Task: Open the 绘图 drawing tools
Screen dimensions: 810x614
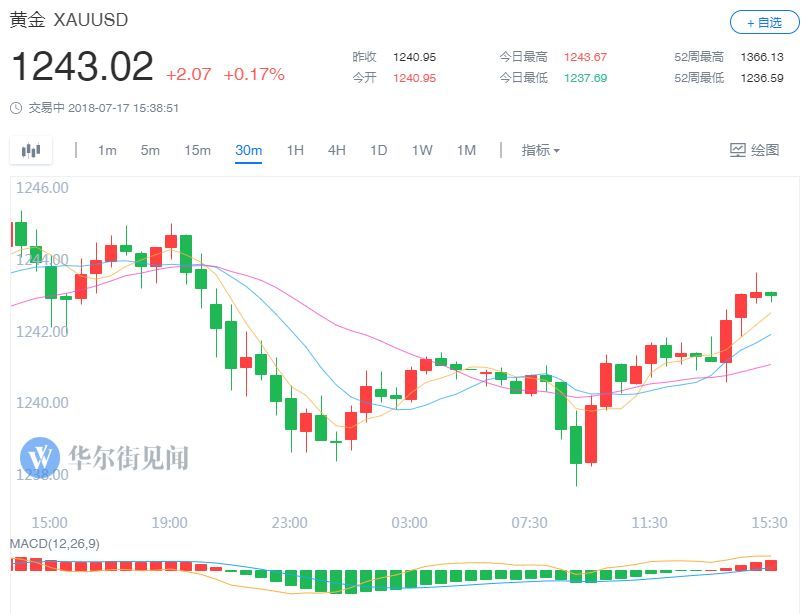Action: click(754, 150)
